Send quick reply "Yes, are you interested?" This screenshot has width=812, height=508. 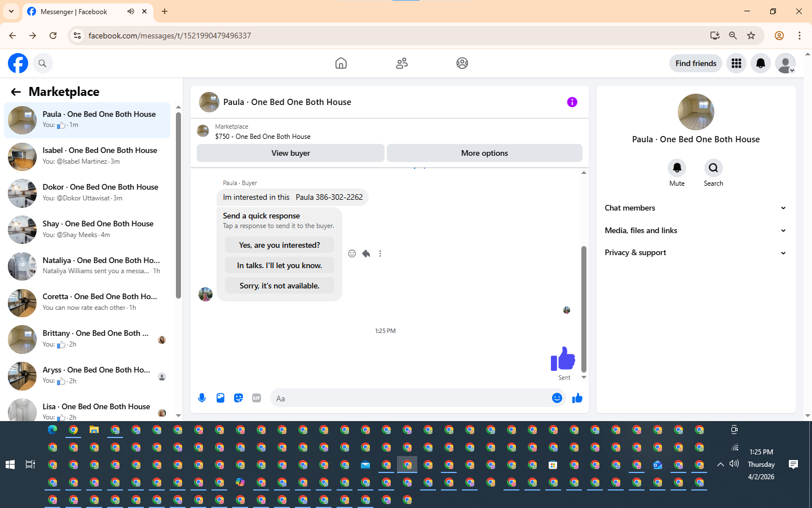tap(280, 245)
